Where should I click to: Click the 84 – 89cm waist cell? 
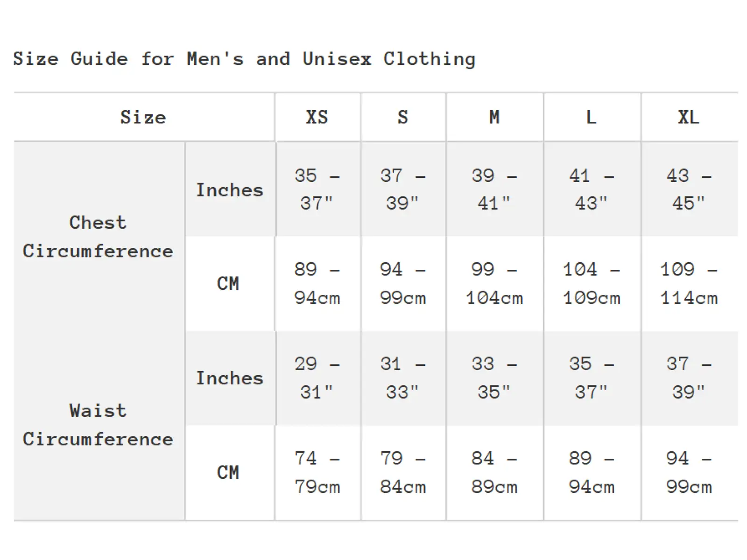tap(494, 473)
